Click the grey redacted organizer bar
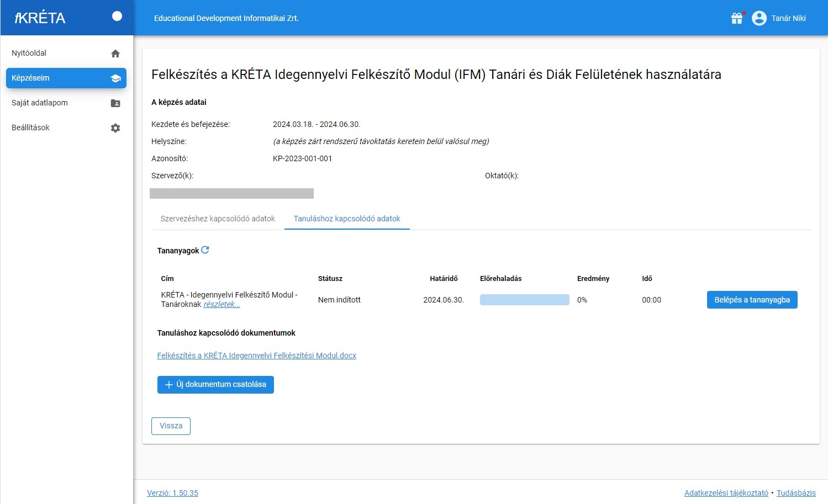This screenshot has width=828, height=504. (x=231, y=193)
